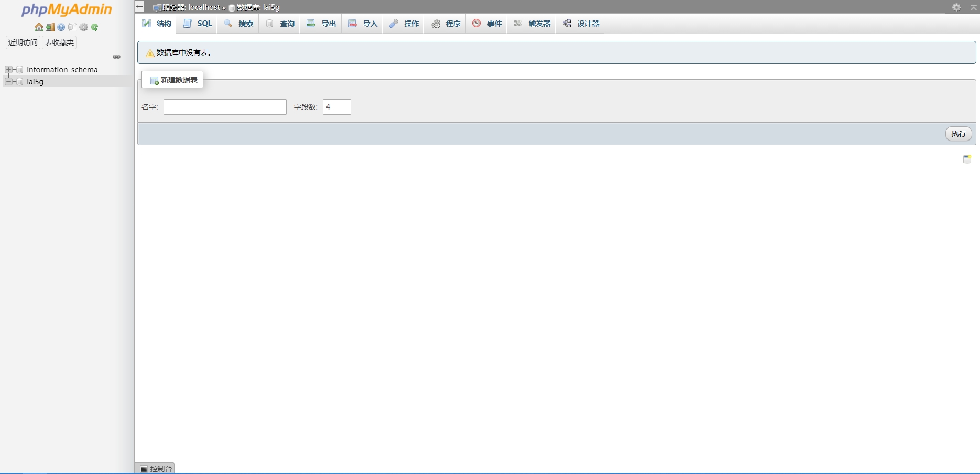The height and width of the screenshot is (474, 980).
Task: Click the log out door icon
Action: tap(50, 27)
